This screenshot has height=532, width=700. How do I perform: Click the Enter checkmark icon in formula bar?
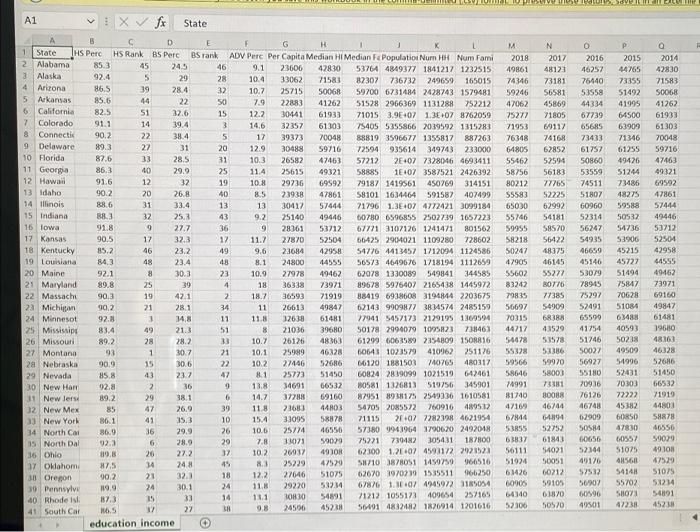[142, 22]
